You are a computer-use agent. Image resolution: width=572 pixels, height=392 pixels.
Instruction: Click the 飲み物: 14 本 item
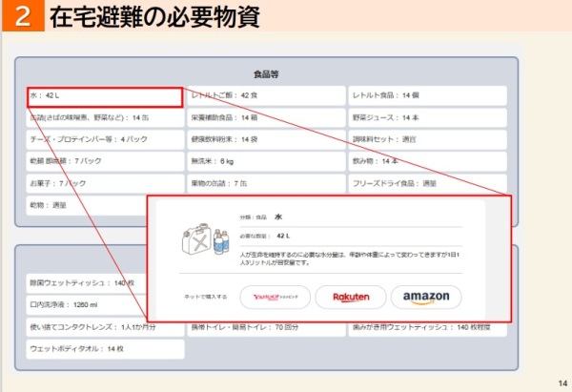click(x=426, y=161)
